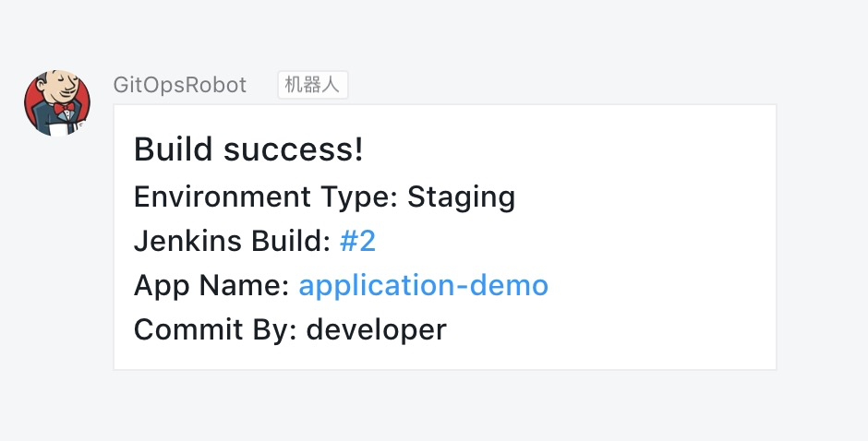Click the word Staging in message
Viewport: 868px width, 441px height.
tap(461, 197)
